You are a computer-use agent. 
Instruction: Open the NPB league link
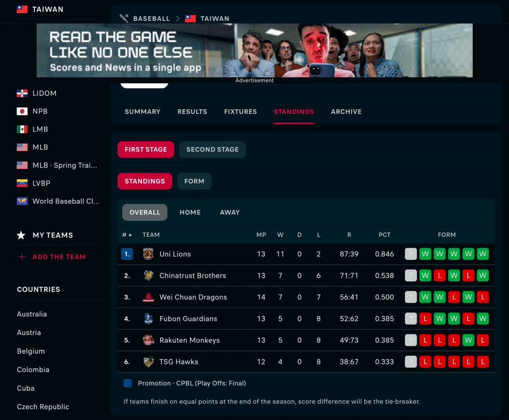click(x=40, y=112)
